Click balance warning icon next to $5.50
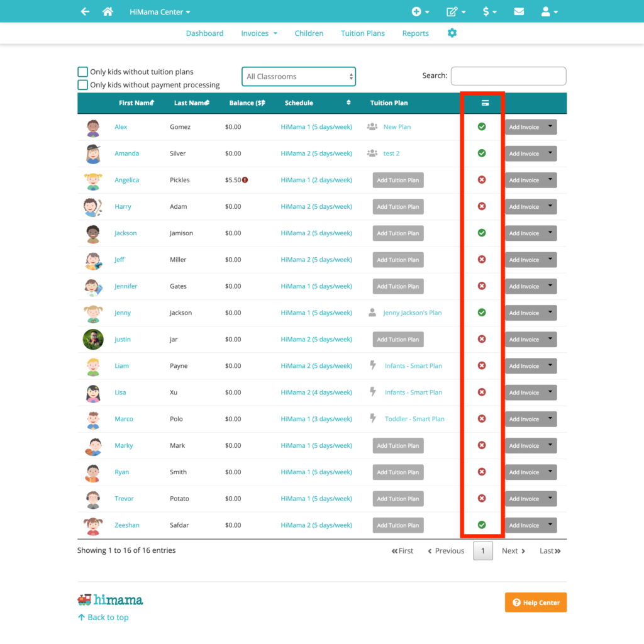This screenshot has width=644, height=644. coord(245,180)
